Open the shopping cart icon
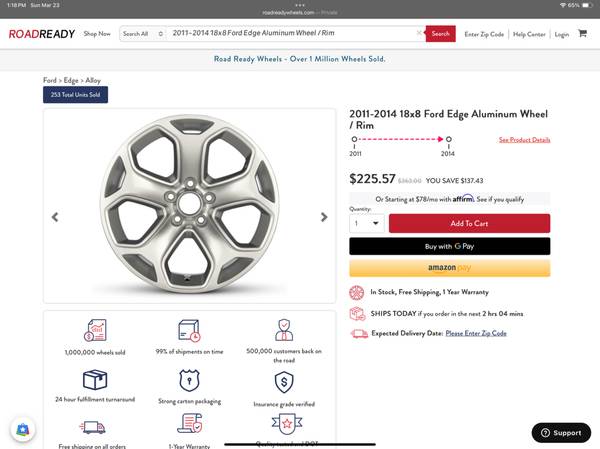600x449 pixels. click(x=583, y=34)
